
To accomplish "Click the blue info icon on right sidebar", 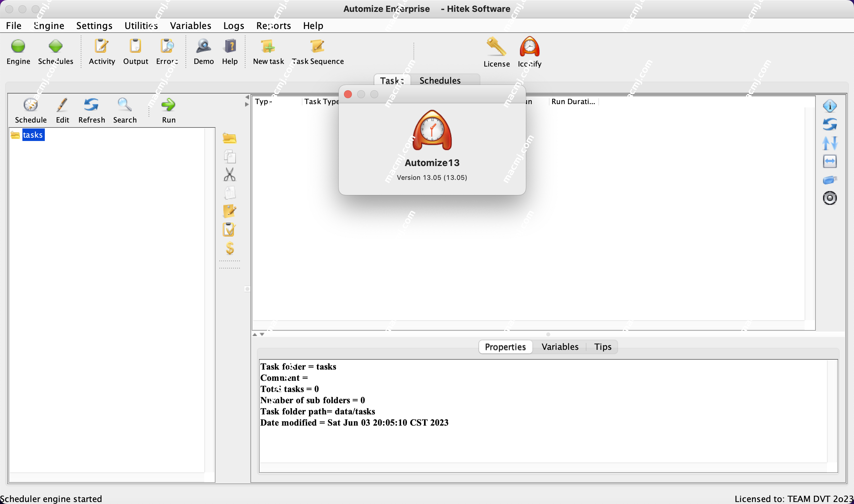I will pos(830,106).
